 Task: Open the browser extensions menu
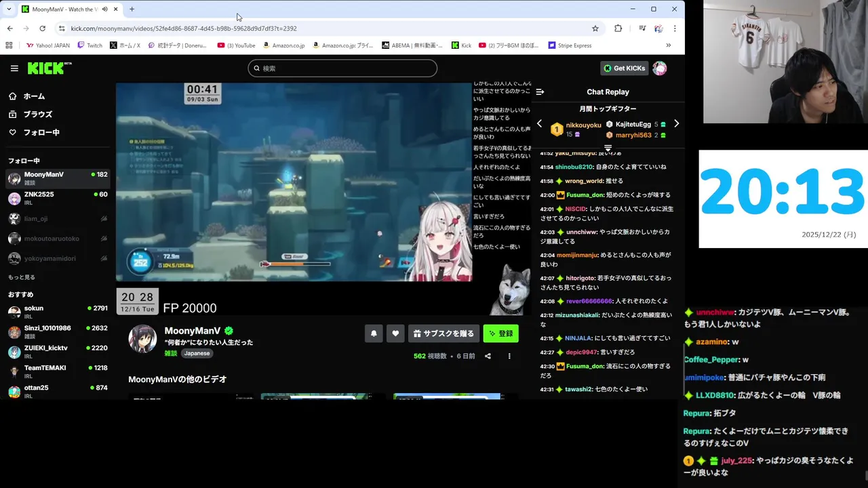pyautogui.click(x=618, y=28)
